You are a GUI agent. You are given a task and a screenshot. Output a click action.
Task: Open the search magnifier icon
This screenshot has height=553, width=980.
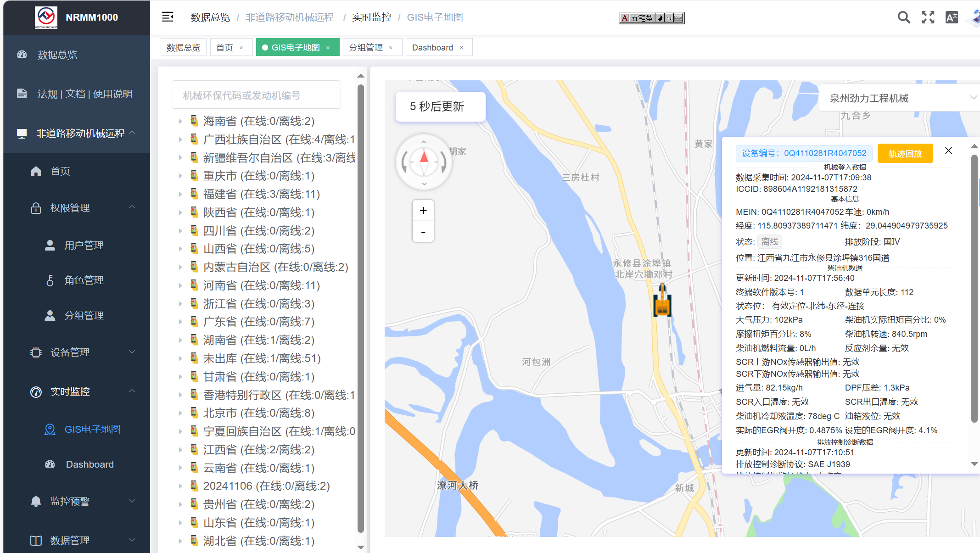click(903, 17)
